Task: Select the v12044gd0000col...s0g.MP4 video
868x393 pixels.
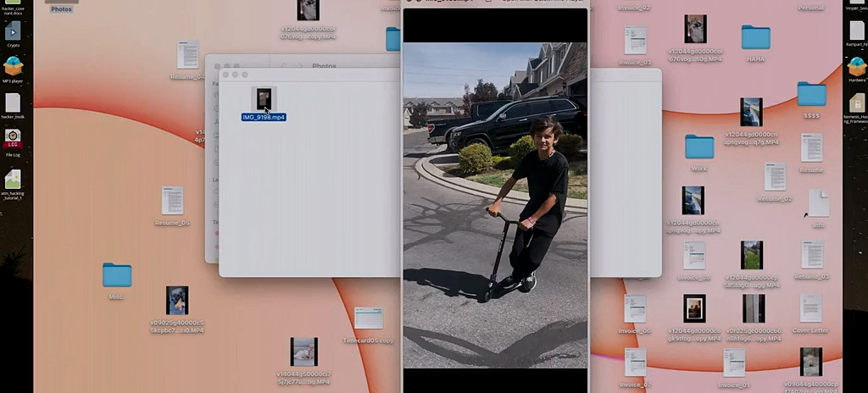Action: point(695,29)
